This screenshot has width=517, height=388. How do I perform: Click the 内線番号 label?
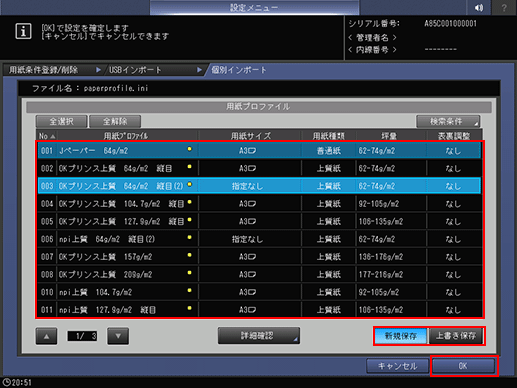click(372, 50)
